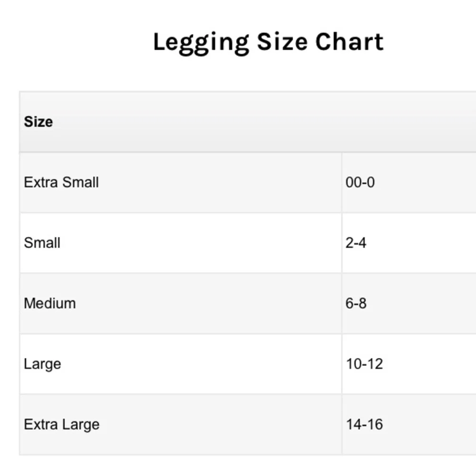Viewport: 476px width, 476px height.
Task: Select the 6-8 size value
Action: pos(356,303)
